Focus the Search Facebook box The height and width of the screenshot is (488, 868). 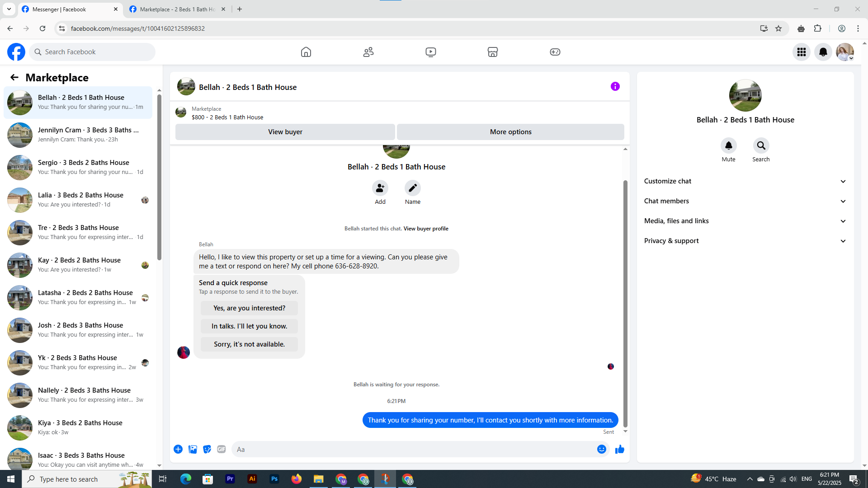click(x=93, y=52)
